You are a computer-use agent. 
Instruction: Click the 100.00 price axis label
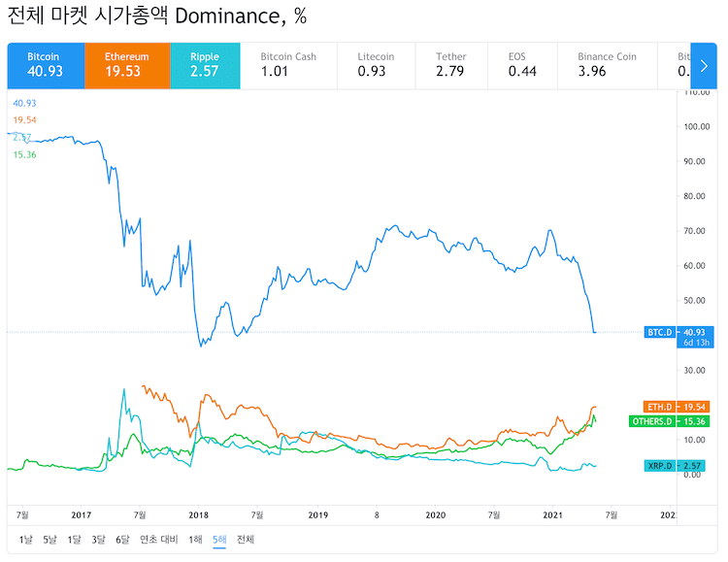696,126
